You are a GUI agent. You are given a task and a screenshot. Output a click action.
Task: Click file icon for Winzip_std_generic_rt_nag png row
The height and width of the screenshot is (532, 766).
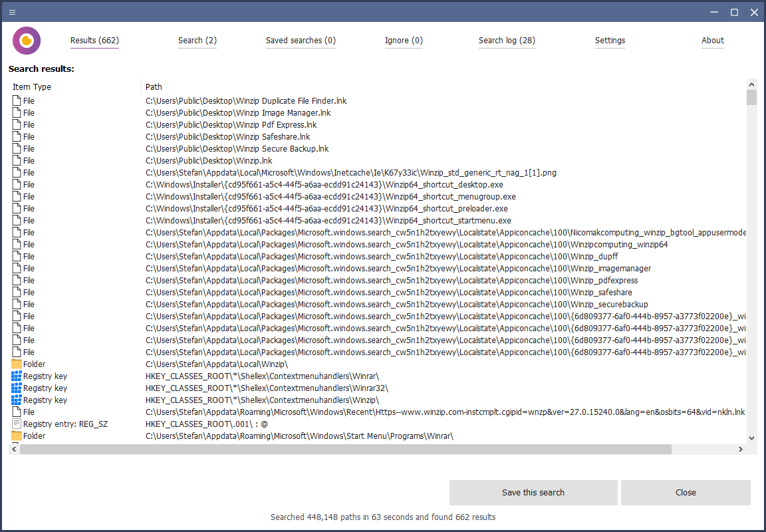point(17,172)
